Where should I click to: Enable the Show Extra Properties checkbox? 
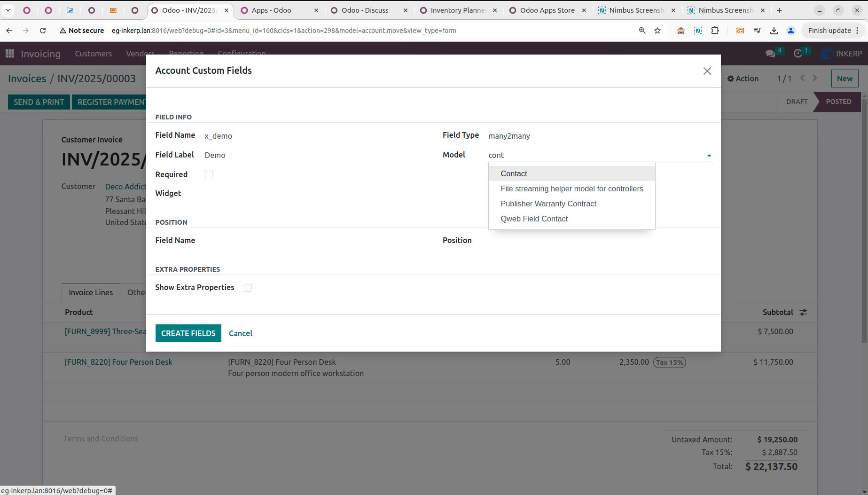(248, 288)
